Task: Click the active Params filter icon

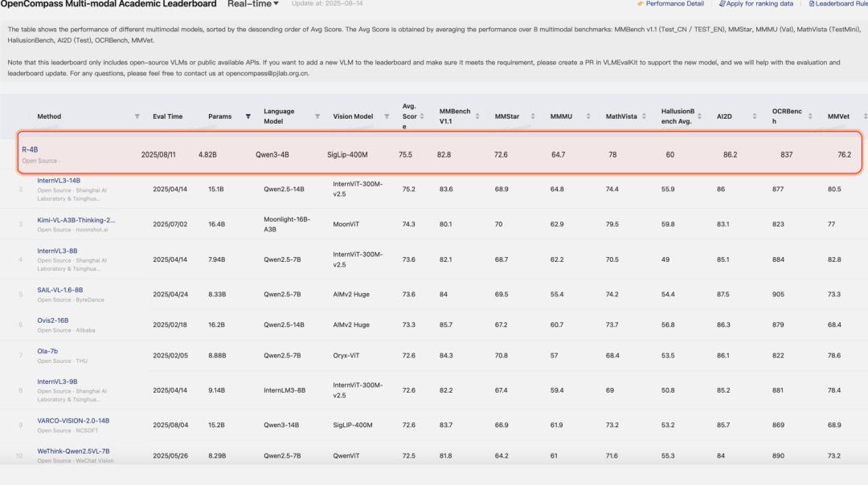Action: [x=248, y=116]
